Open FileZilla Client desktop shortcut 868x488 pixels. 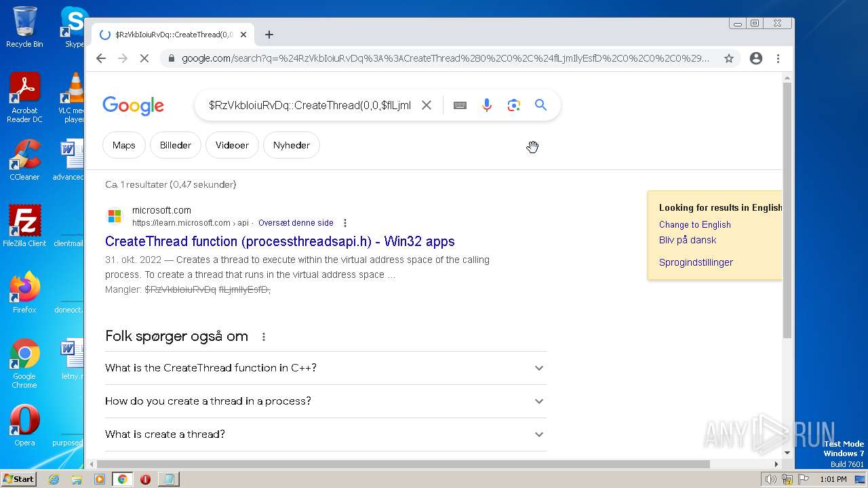pyautogui.click(x=24, y=226)
